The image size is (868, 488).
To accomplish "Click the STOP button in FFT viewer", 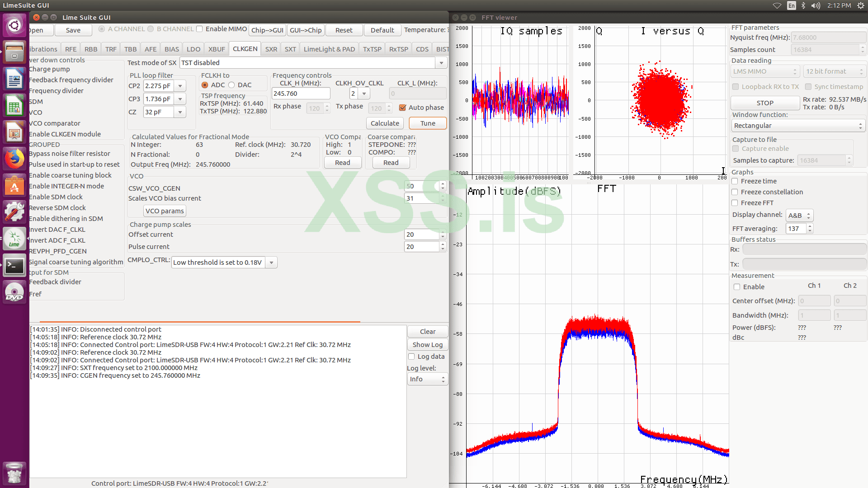I will tap(765, 103).
